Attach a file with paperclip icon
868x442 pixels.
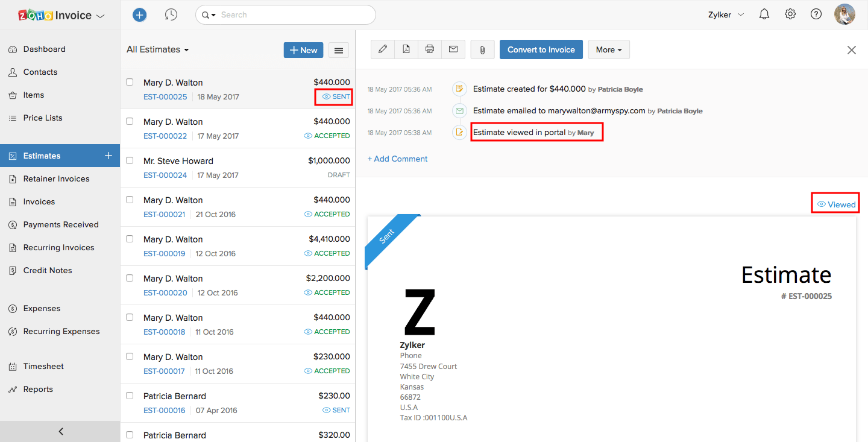tap(482, 50)
